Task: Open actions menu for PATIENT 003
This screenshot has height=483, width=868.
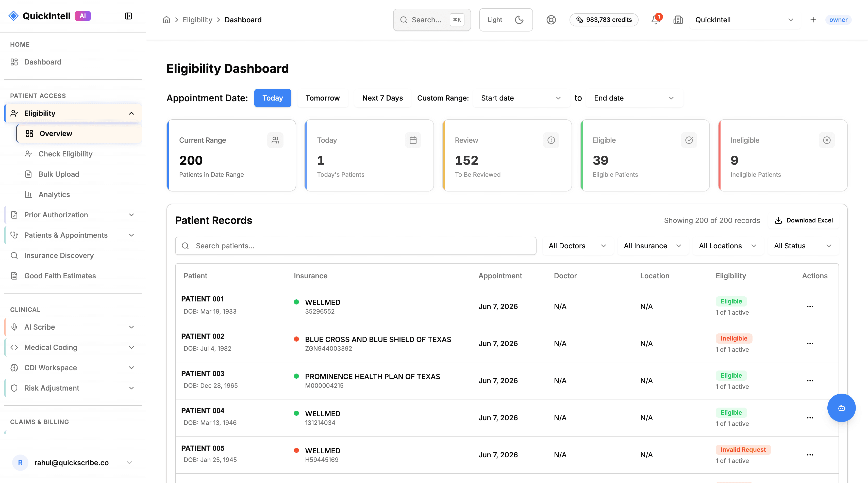Action: click(x=810, y=381)
